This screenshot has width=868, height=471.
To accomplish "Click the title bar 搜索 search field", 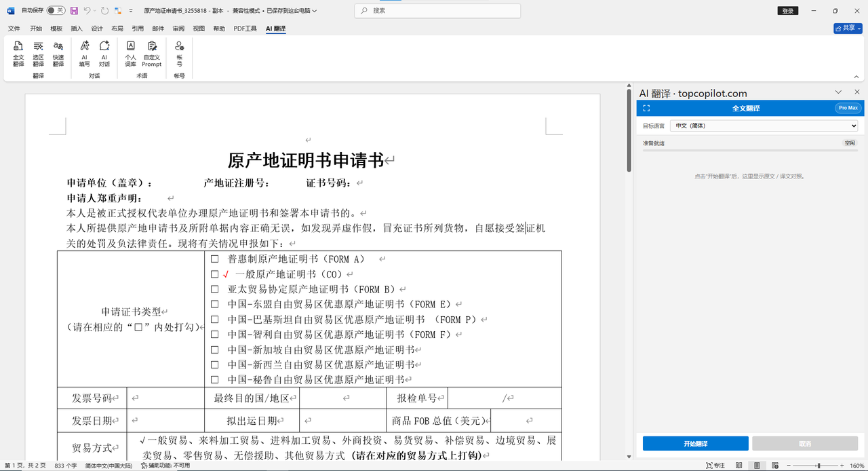I will [x=437, y=11].
